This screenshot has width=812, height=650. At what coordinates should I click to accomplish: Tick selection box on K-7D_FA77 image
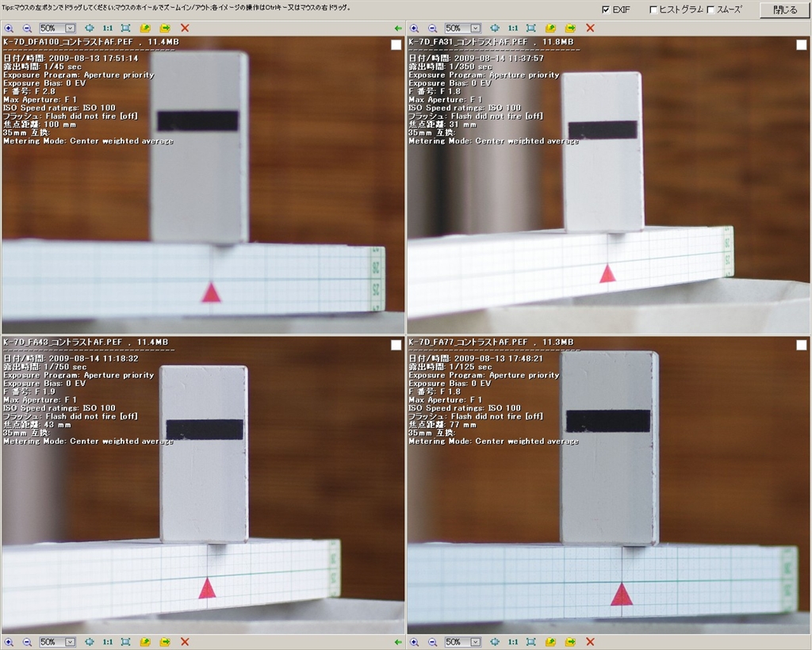pyautogui.click(x=801, y=345)
